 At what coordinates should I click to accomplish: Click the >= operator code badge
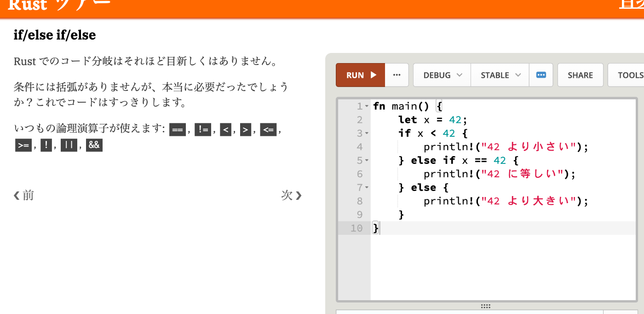(23, 145)
